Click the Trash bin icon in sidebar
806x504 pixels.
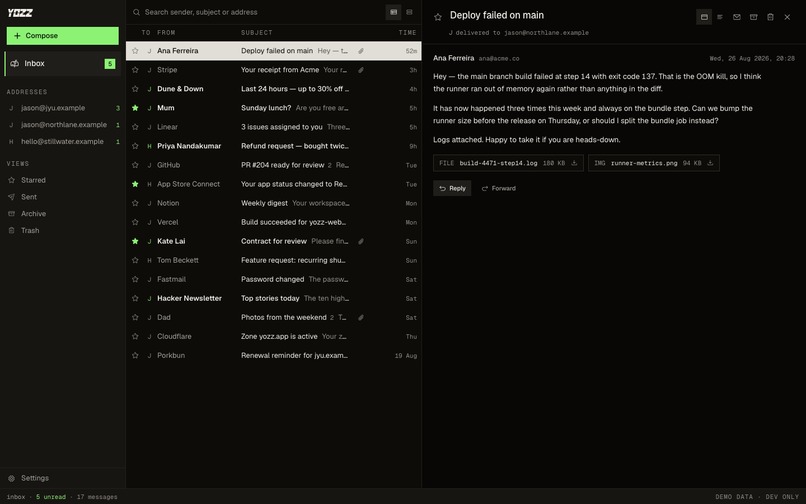tap(11, 230)
